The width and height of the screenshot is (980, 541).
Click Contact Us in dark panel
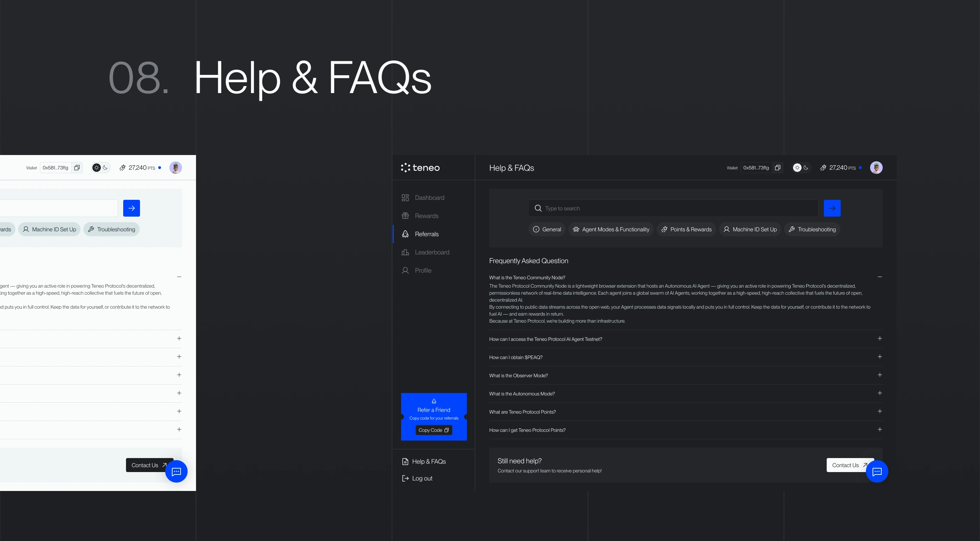846,465
